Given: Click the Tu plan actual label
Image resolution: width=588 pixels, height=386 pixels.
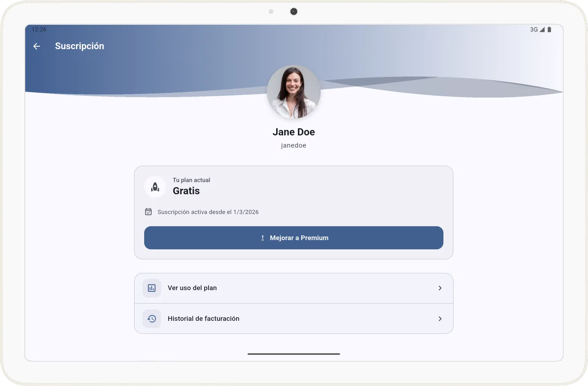Looking at the screenshot, I should [x=191, y=180].
